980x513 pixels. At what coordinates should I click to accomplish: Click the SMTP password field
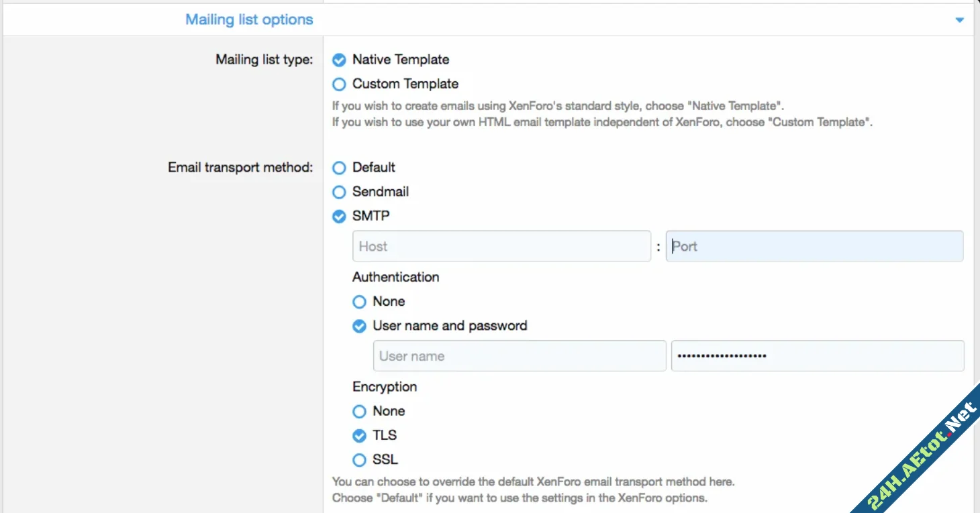[x=817, y=356]
